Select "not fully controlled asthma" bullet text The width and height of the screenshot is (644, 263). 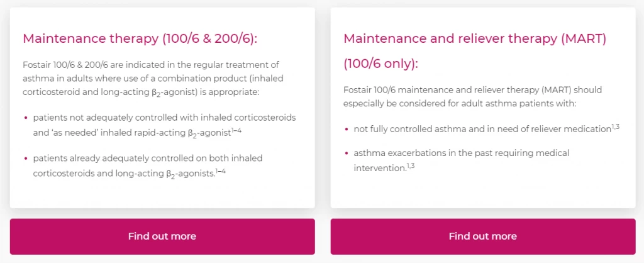(x=481, y=129)
